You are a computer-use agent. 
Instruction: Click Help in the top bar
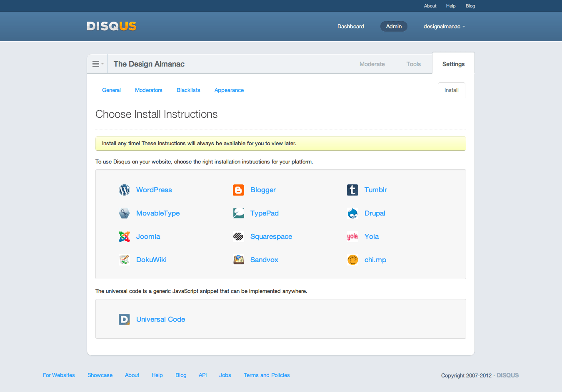point(451,6)
